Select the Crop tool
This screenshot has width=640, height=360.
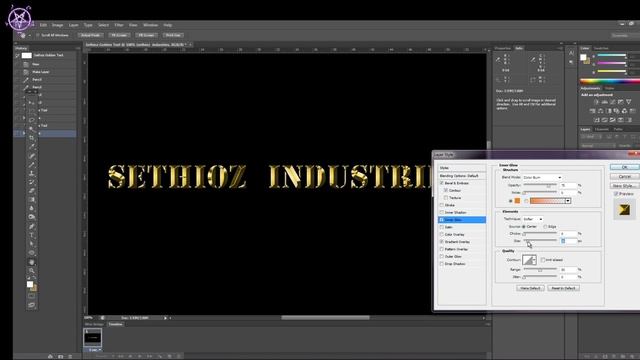pyautogui.click(x=32, y=138)
